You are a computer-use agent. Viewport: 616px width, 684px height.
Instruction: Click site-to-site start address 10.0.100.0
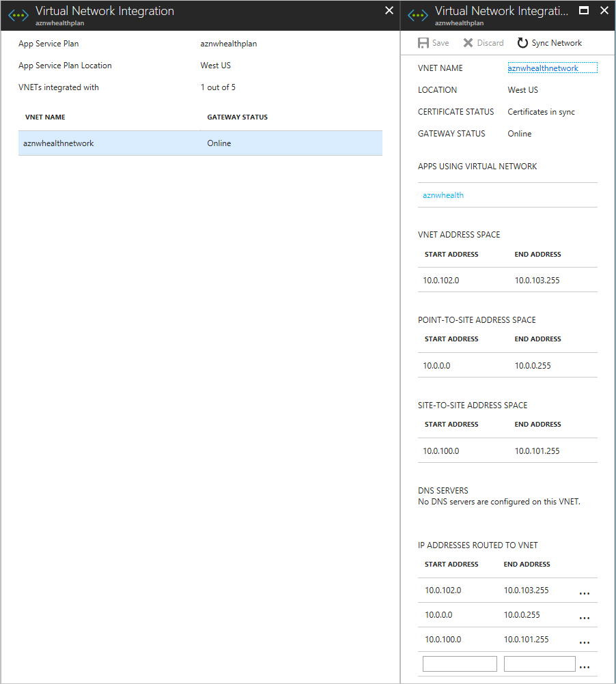(441, 451)
